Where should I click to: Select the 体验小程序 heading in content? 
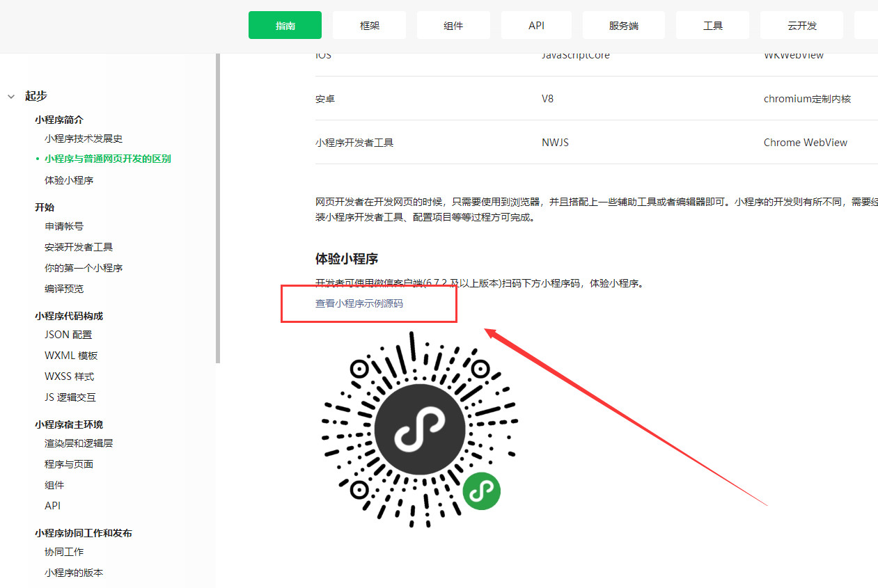347,259
